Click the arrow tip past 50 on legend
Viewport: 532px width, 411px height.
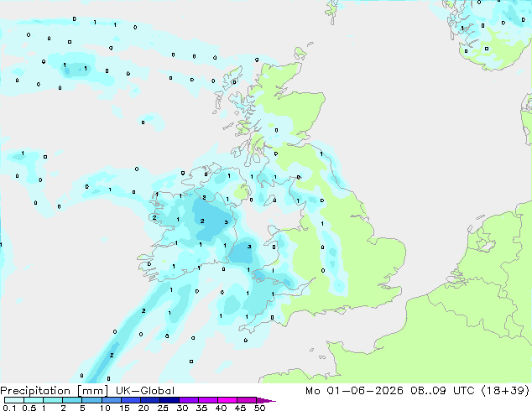[266, 400]
